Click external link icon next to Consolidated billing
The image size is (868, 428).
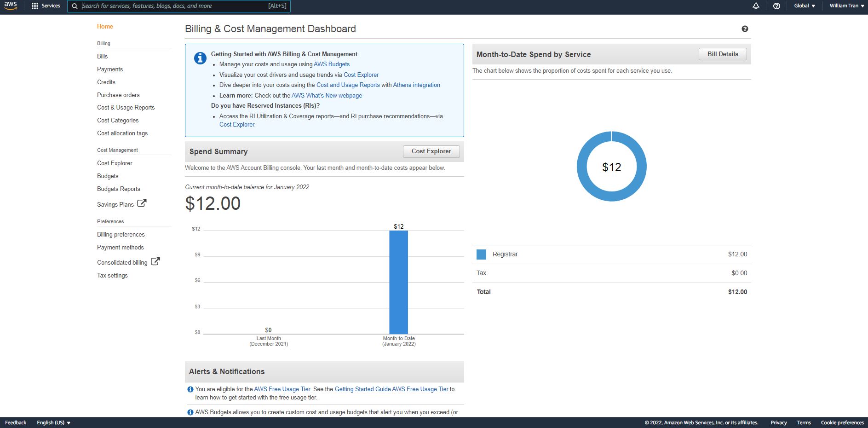[x=155, y=261]
